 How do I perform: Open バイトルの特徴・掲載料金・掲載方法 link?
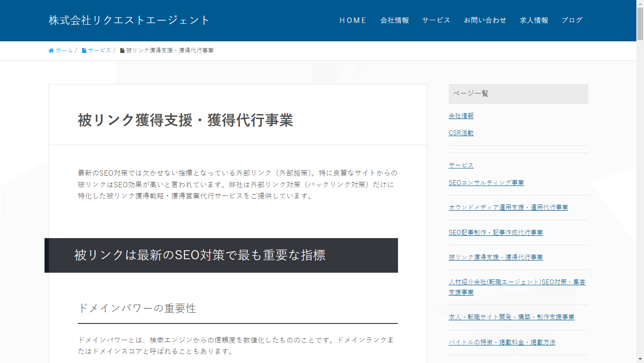(x=502, y=342)
